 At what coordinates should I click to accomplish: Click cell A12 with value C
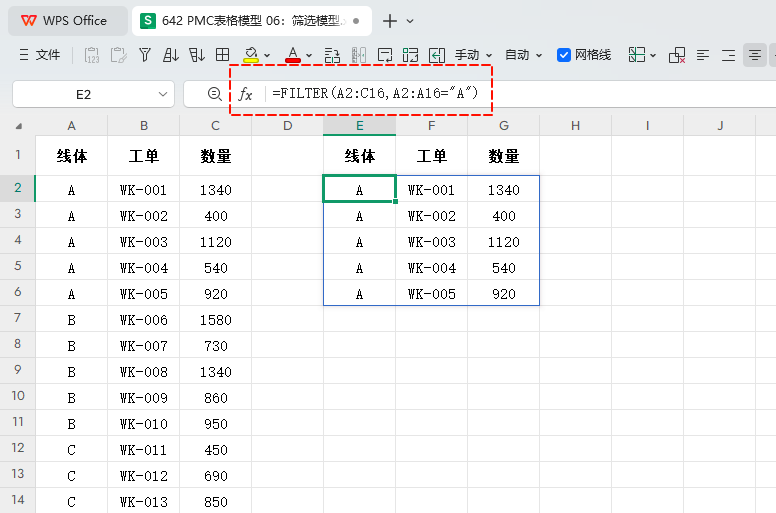pos(72,450)
